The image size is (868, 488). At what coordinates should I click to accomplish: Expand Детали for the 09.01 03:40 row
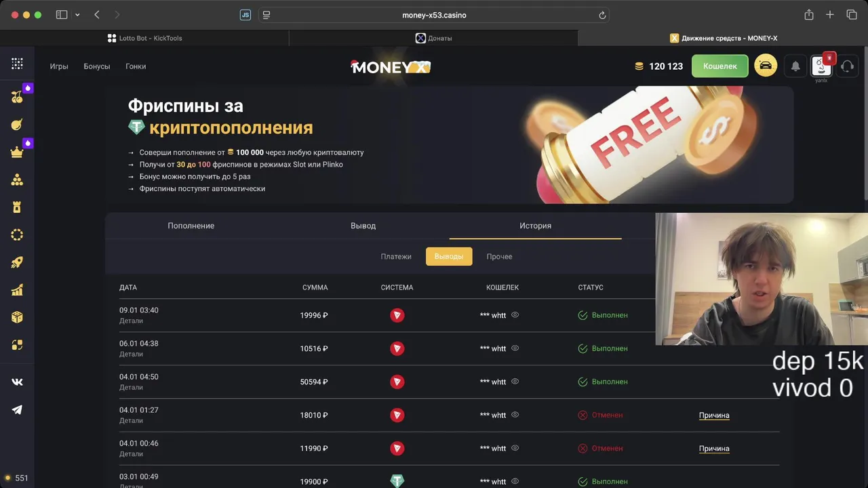pyautogui.click(x=131, y=321)
